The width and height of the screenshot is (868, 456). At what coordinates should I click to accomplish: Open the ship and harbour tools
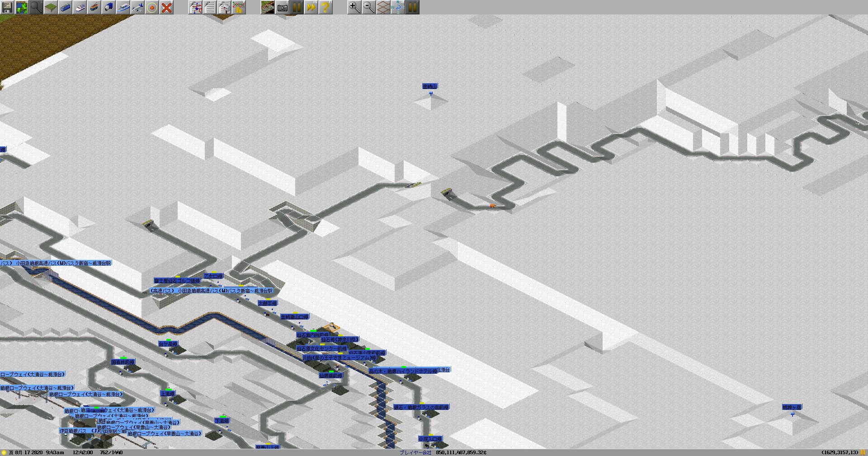pos(123,7)
